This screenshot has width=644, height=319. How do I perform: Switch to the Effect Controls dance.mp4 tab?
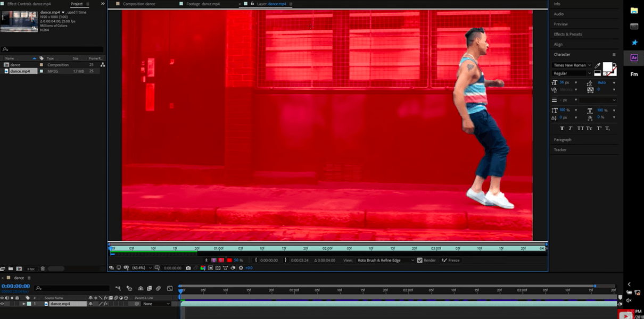[29, 4]
